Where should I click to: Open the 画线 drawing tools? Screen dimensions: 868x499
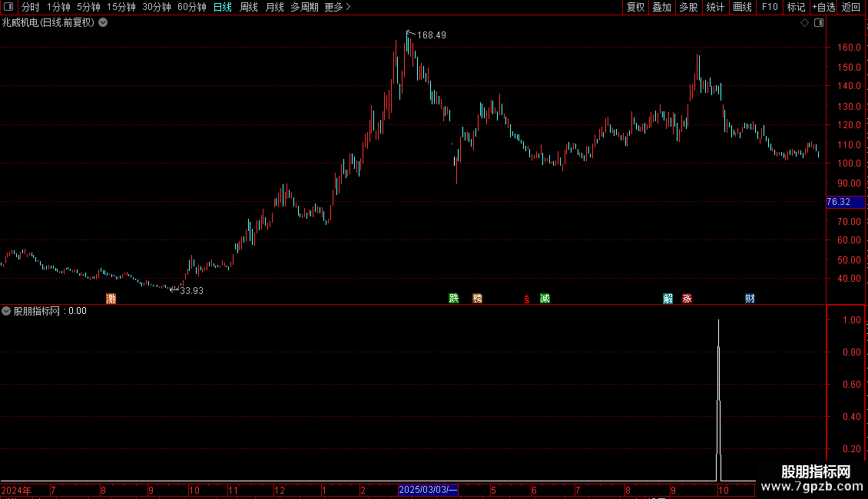(742, 7)
